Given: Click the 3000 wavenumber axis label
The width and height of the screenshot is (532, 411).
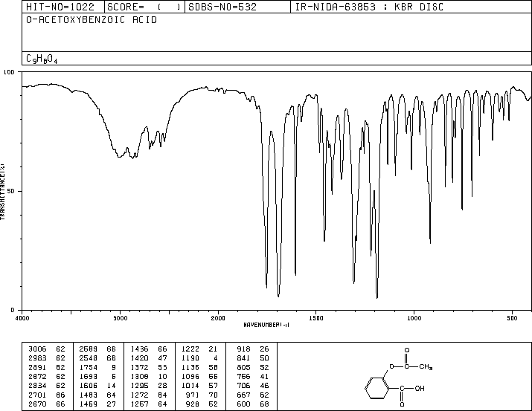Looking at the screenshot, I should point(120,318).
